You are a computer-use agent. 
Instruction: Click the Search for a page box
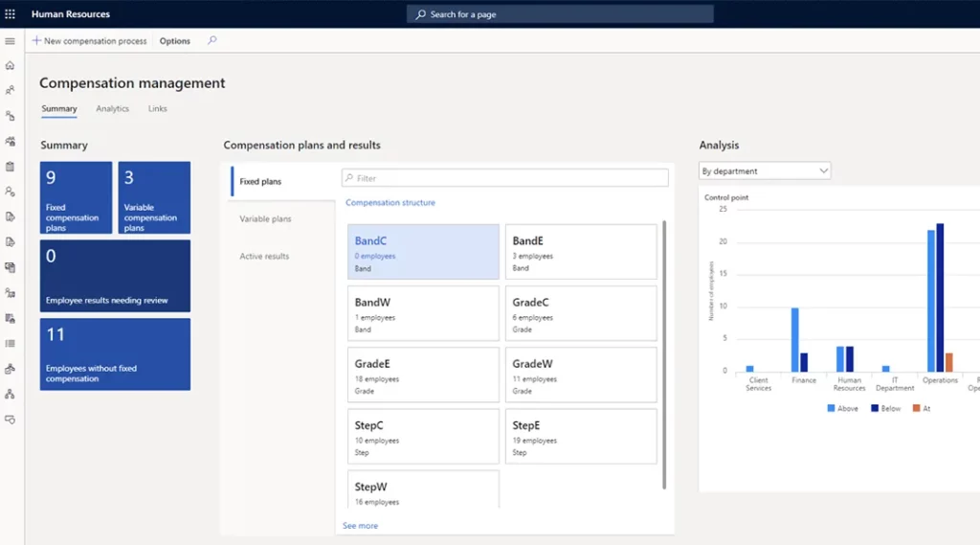pos(560,13)
